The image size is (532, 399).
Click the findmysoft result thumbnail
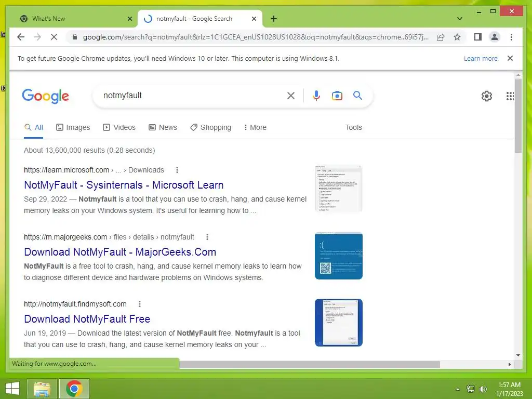339,323
